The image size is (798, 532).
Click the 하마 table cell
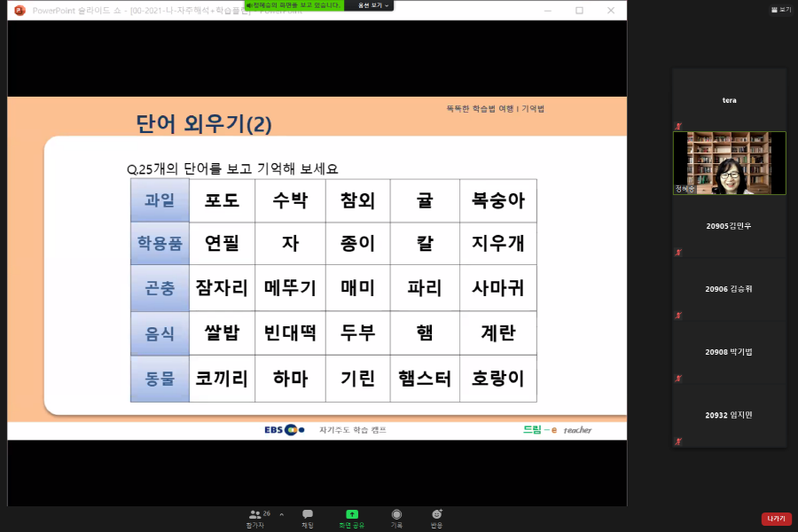tap(290, 379)
